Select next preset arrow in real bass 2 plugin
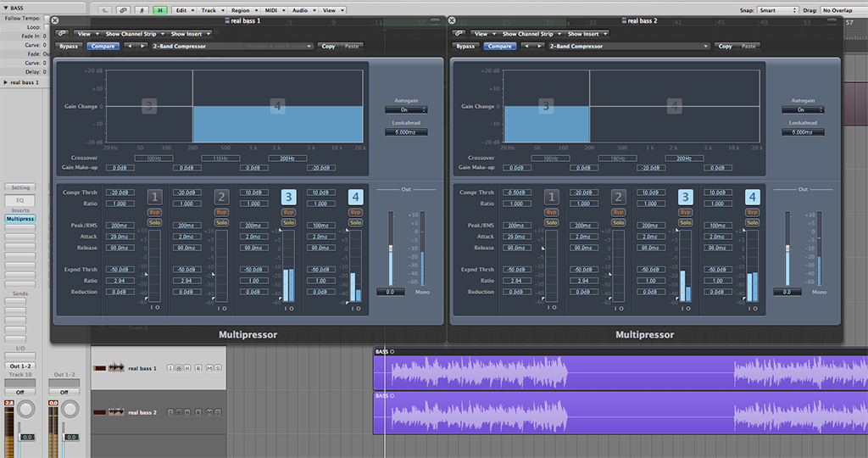 [539, 46]
